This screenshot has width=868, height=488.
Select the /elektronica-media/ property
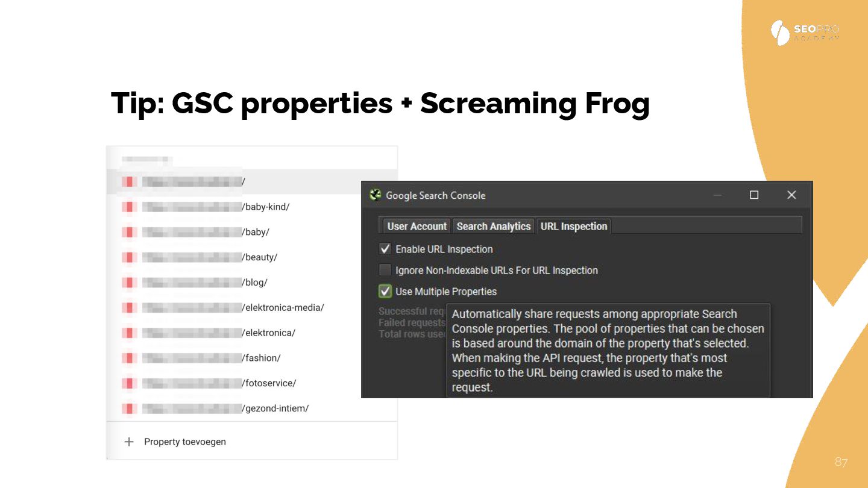tap(283, 307)
